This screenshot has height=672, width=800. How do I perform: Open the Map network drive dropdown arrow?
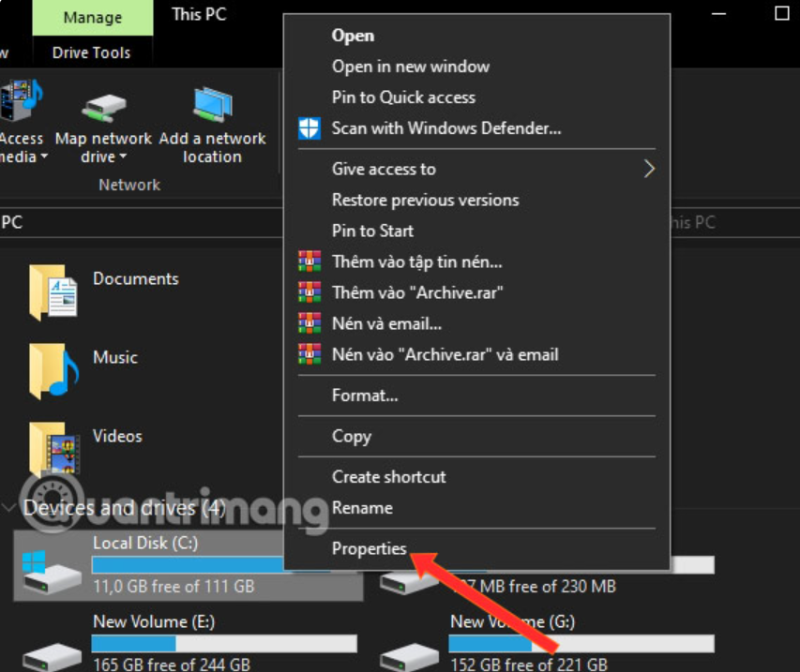(x=123, y=157)
